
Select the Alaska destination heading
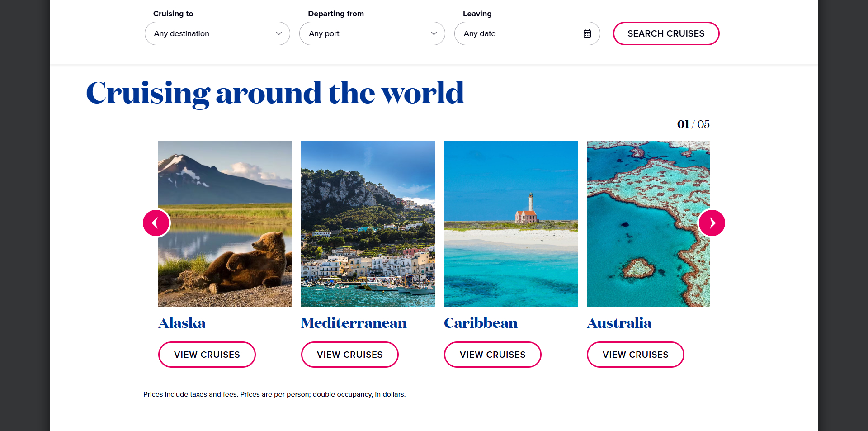tap(182, 322)
